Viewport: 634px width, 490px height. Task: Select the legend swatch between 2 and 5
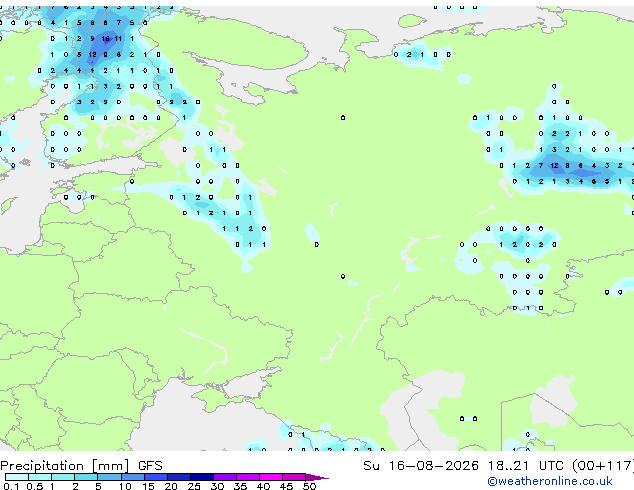(x=86, y=477)
